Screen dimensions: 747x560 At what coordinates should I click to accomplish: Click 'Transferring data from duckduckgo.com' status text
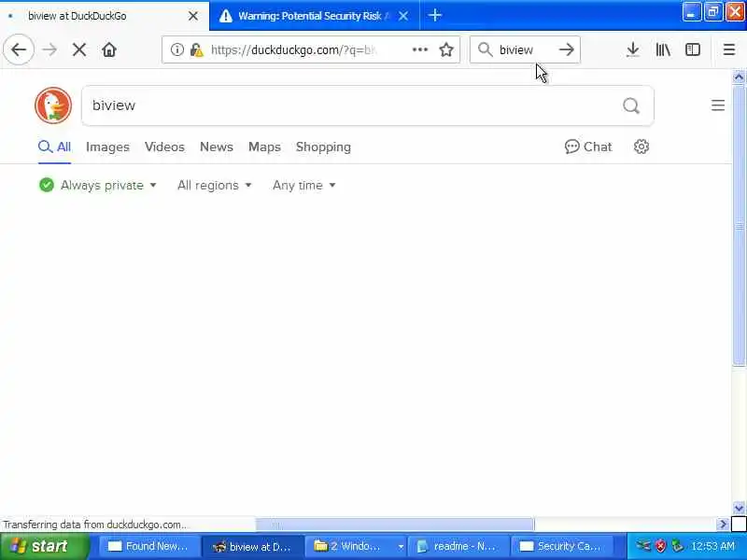click(x=95, y=525)
